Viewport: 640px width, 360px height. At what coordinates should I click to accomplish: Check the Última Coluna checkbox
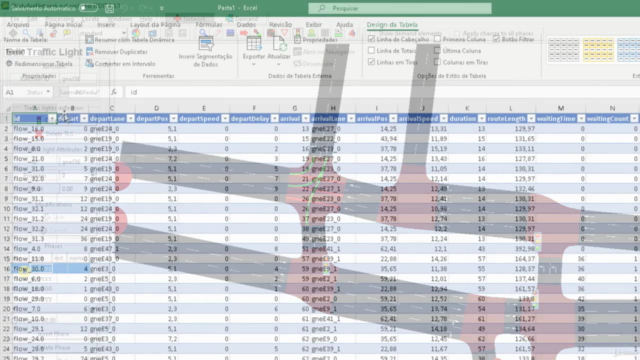[x=437, y=51]
